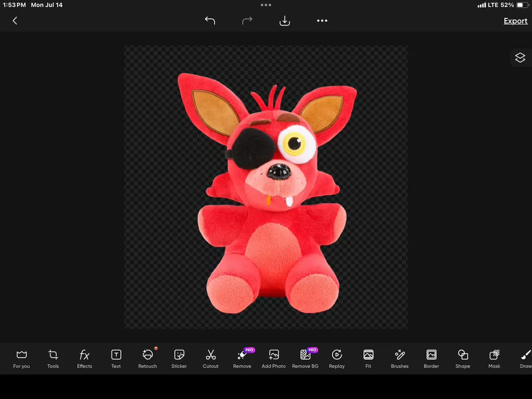Open the Draw brush tool
This screenshot has height=399, width=532.
(x=525, y=359)
